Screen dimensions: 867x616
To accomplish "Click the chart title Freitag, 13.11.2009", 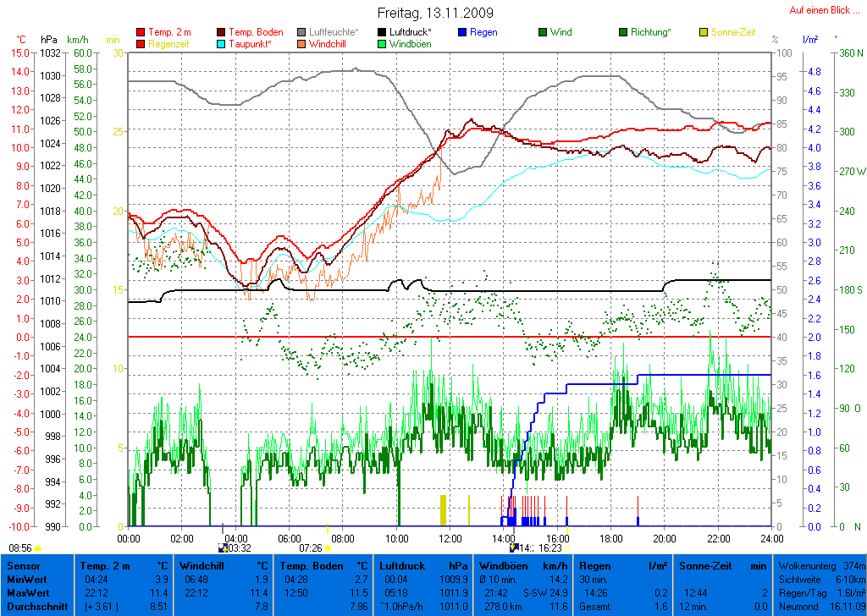I will [x=435, y=14].
